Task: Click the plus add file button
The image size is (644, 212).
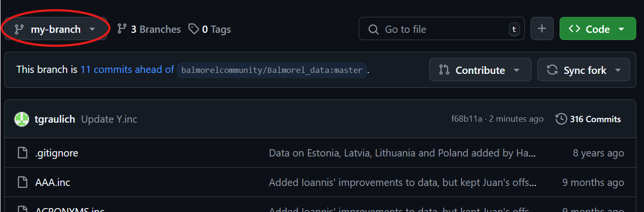Action: (542, 29)
